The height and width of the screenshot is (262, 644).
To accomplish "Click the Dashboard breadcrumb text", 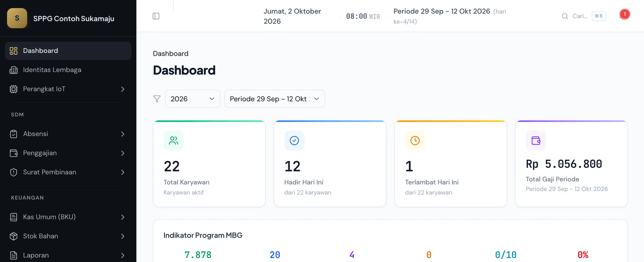I will (171, 53).
